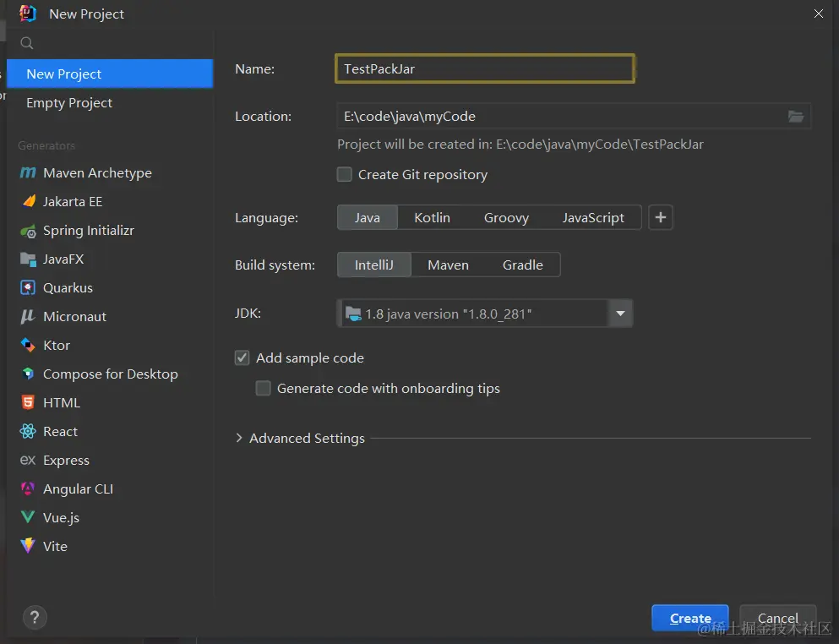Click the React atom icon
This screenshot has width=839, height=644.
pyautogui.click(x=28, y=432)
